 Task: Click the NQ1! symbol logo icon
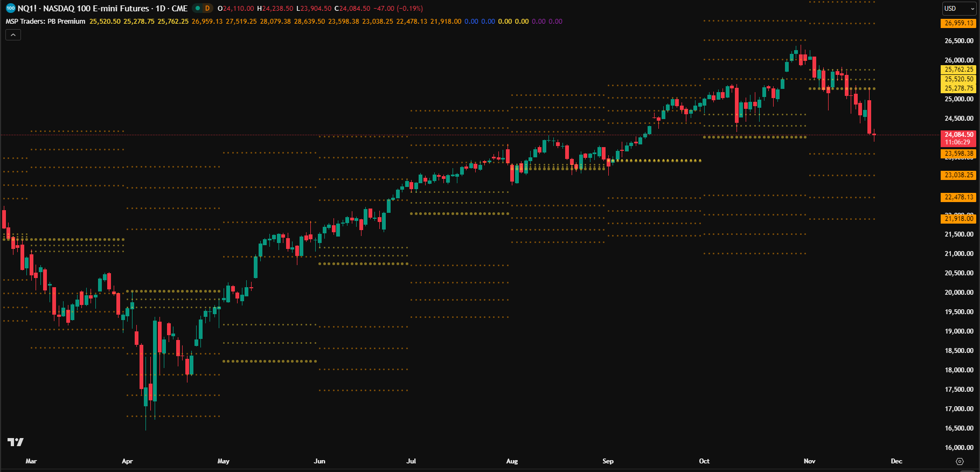coord(10,9)
